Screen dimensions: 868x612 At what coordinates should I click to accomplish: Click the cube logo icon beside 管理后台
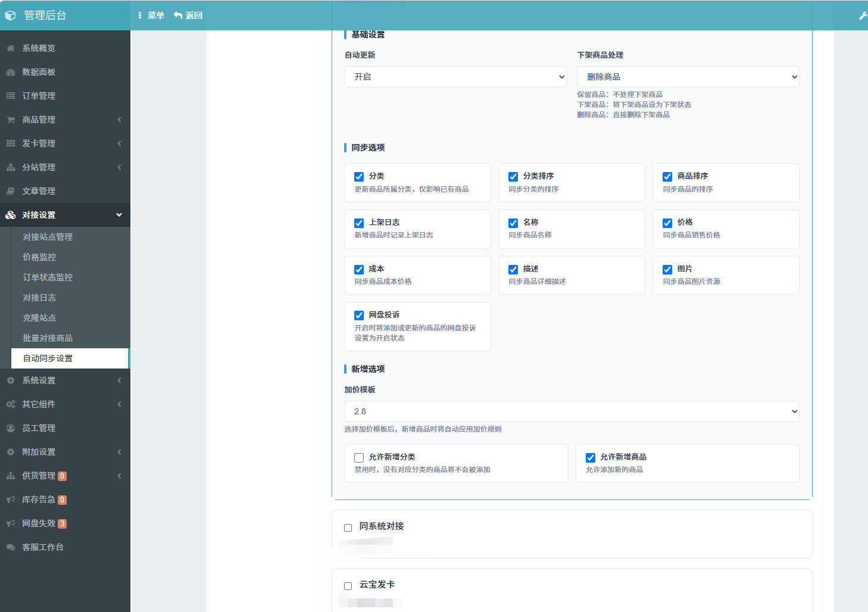11,15
